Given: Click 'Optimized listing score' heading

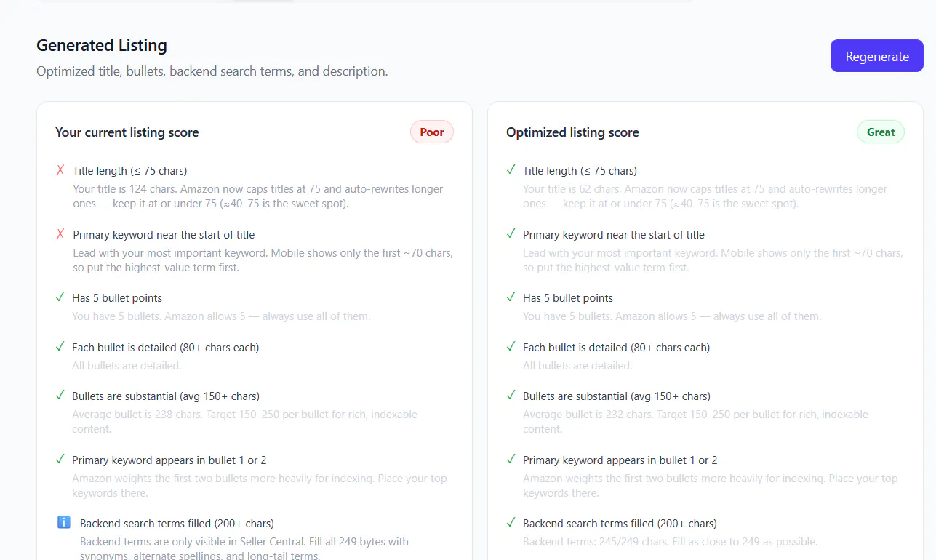Looking at the screenshot, I should pos(572,132).
